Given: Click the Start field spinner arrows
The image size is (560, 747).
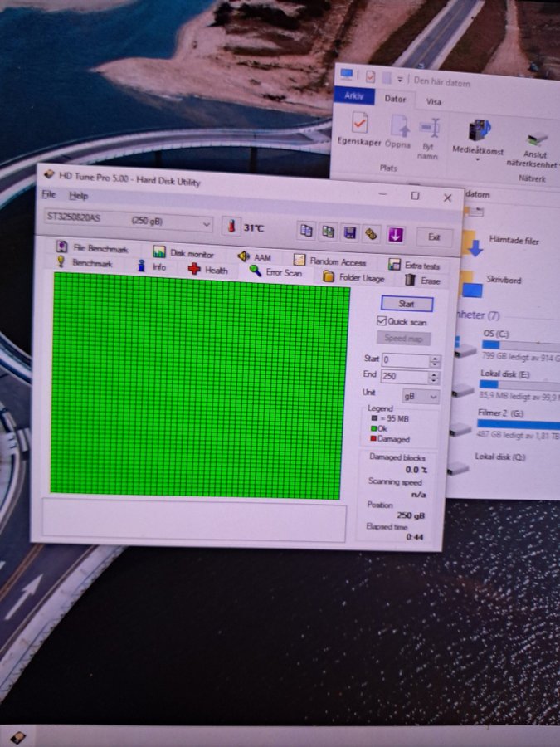Looking at the screenshot, I should 434,361.
